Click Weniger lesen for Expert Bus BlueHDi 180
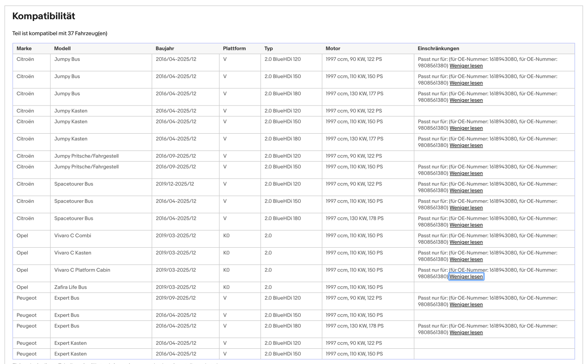The width and height of the screenshot is (588, 364). [x=466, y=332]
